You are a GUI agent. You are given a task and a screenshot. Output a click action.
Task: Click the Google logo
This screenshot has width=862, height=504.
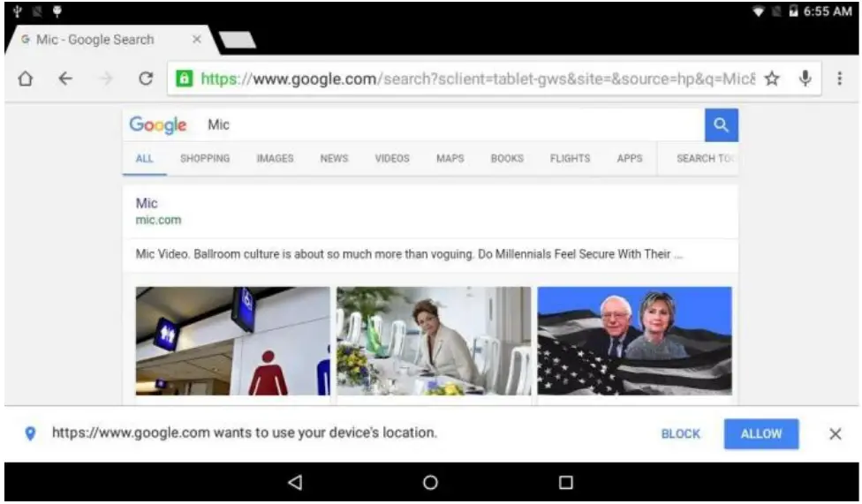click(x=158, y=125)
